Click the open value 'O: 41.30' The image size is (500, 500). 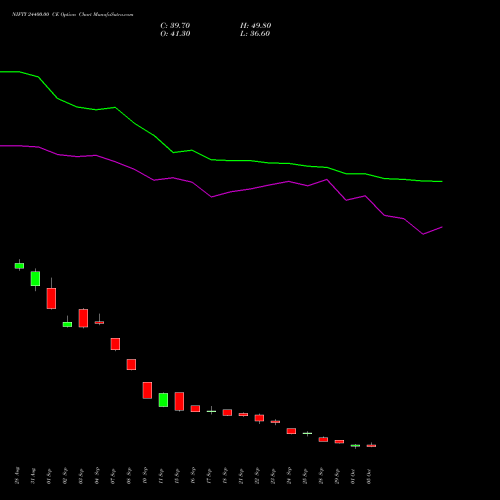(x=175, y=34)
